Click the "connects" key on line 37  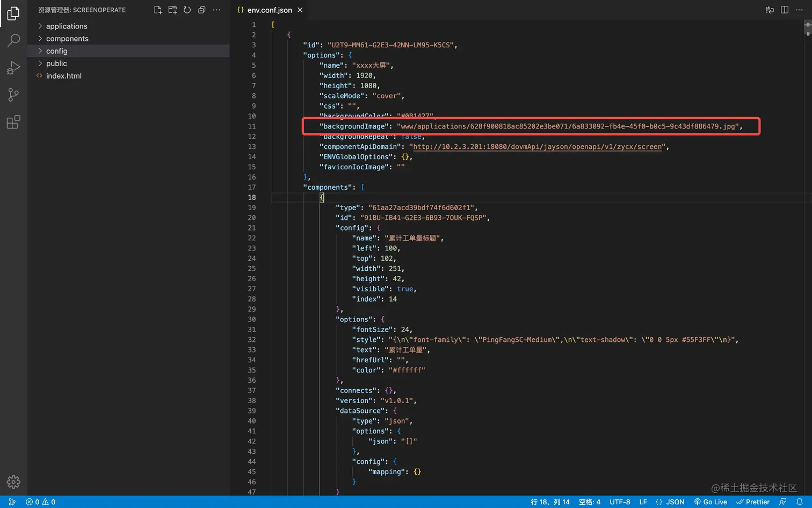tap(358, 391)
